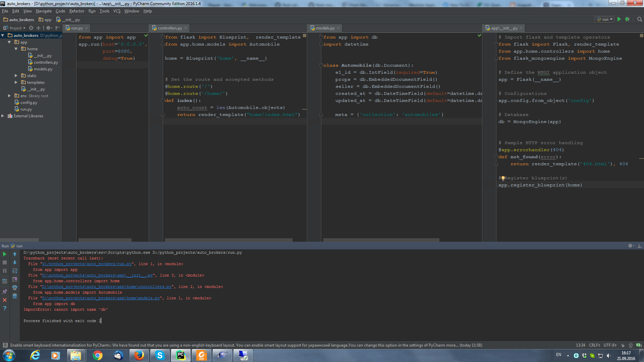This screenshot has width=644, height=362.
Task: Open Run panel help question mark
Action: [5, 308]
